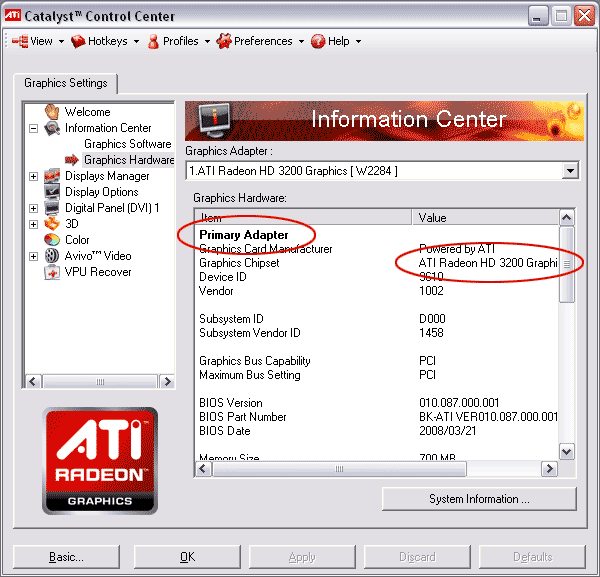600x577 pixels.
Task: Click the Digital Panel (DVI) 1 icon
Action: (x=52, y=208)
